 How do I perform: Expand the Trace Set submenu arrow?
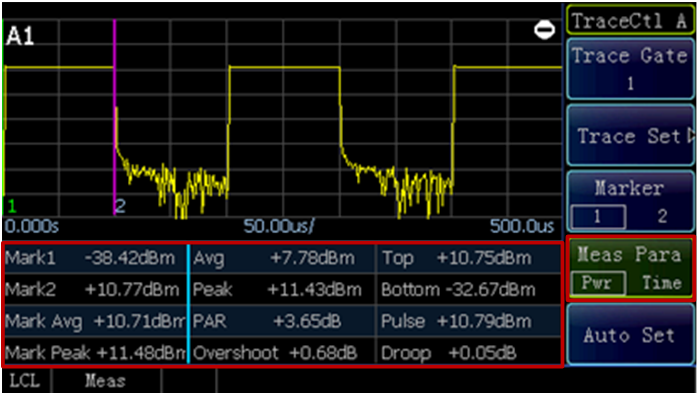(x=690, y=136)
